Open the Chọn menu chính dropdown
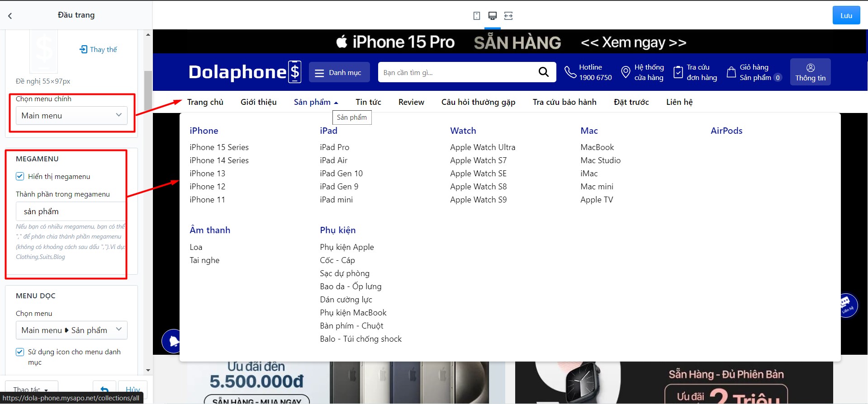Image resolution: width=868 pixels, height=404 pixels. click(71, 115)
